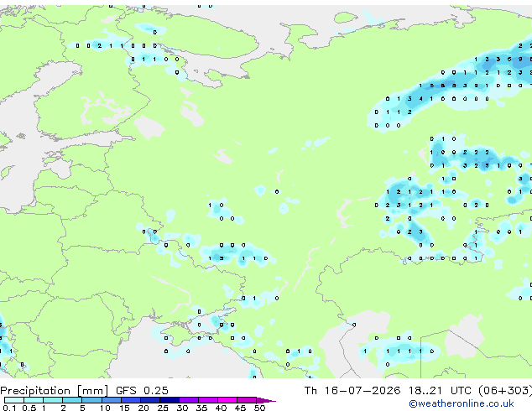
Task: Click the "50" legend scale value
Action: click(259, 408)
